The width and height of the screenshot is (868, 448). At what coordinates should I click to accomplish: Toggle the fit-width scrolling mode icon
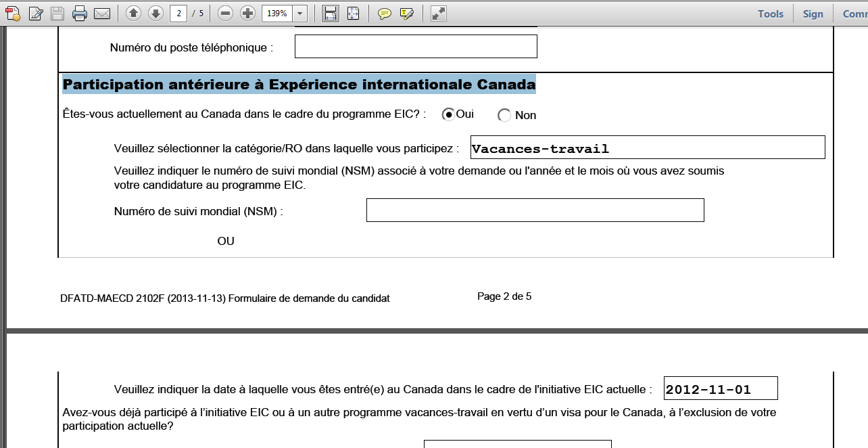coord(331,14)
